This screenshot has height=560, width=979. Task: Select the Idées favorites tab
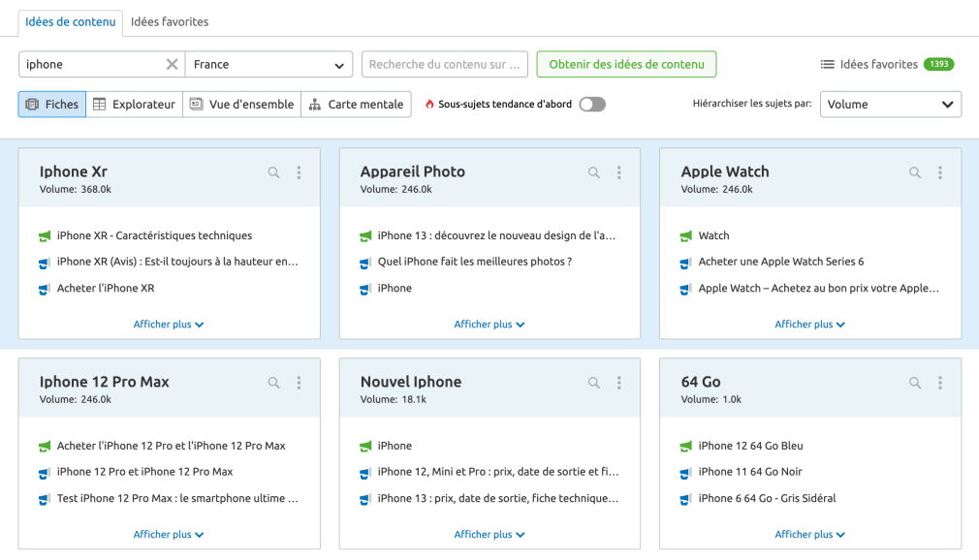coord(170,21)
